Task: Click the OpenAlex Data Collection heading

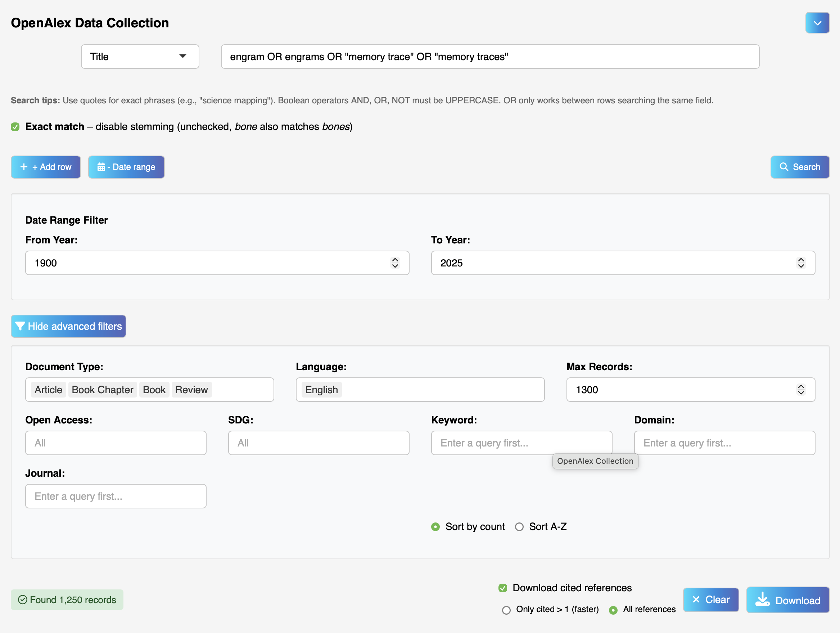Action: pos(90,23)
